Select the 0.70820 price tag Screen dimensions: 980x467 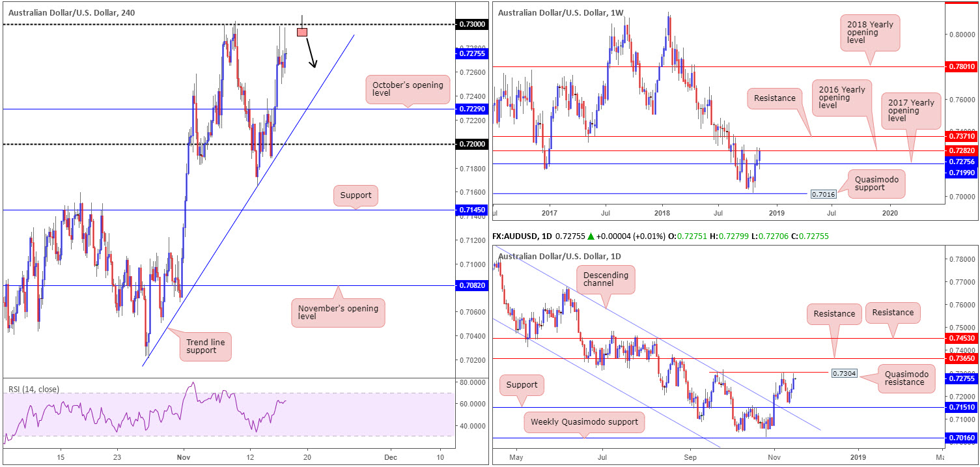point(472,285)
